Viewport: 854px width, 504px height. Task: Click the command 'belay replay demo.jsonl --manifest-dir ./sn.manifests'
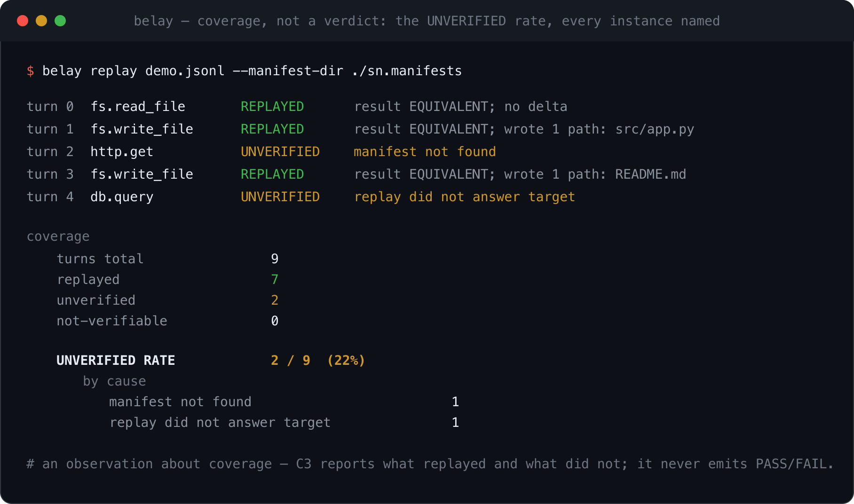pos(252,71)
